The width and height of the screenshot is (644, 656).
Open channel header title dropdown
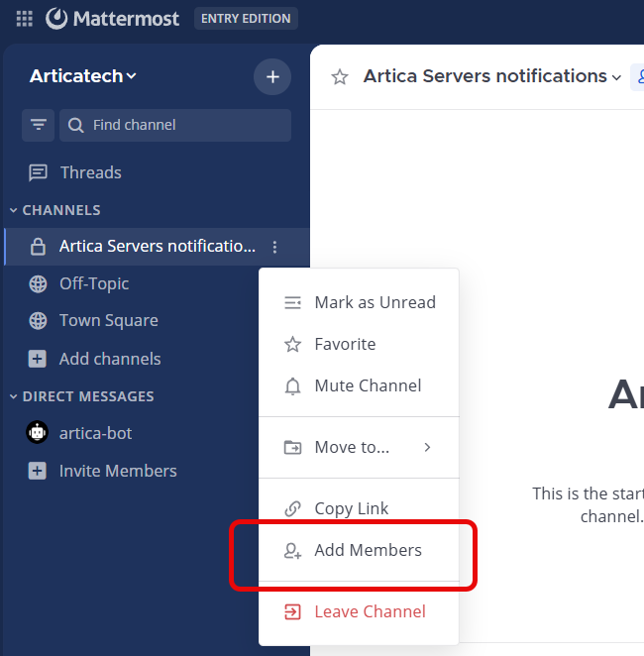coord(492,76)
